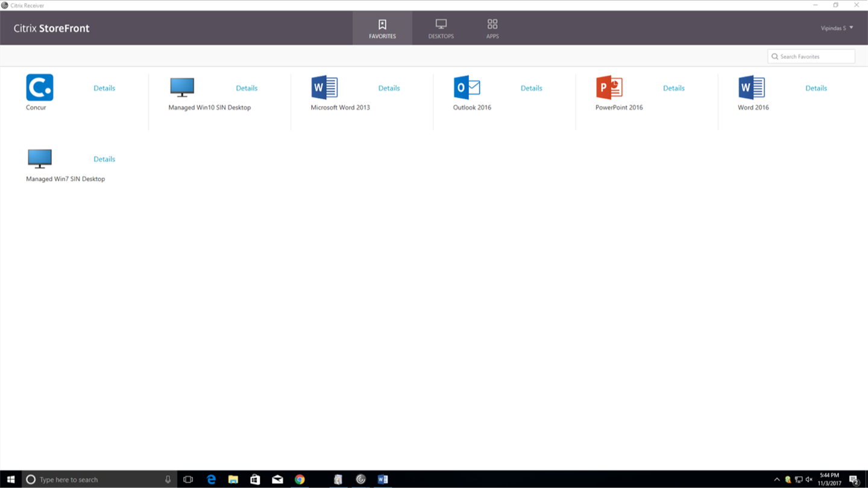Click the Windows taskbar search box
Screen dimensions: 868x488
coord(99,480)
